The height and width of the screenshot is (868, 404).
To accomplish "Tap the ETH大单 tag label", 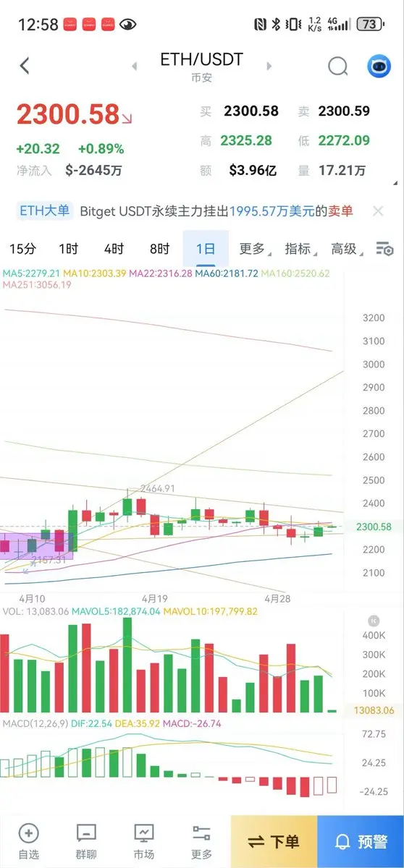I will (44, 211).
